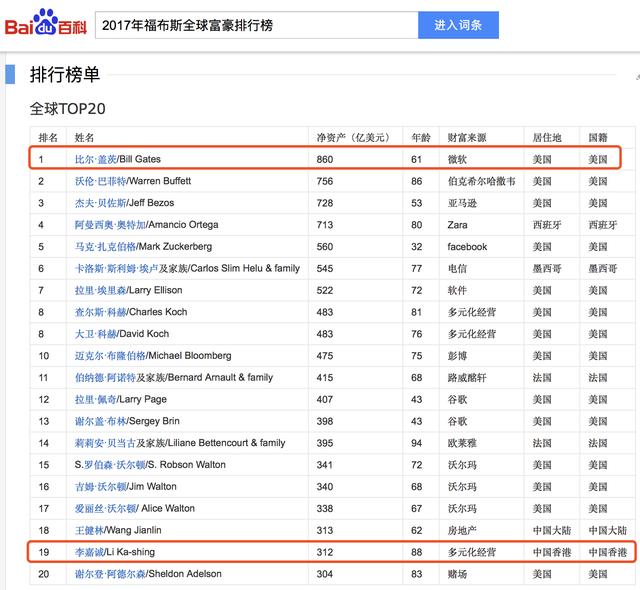
Task: Click the 软件 wealth source cell
Action: click(457, 290)
